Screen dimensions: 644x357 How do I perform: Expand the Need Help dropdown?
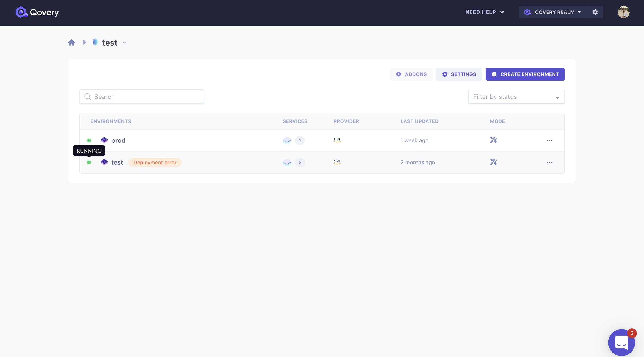pyautogui.click(x=484, y=12)
